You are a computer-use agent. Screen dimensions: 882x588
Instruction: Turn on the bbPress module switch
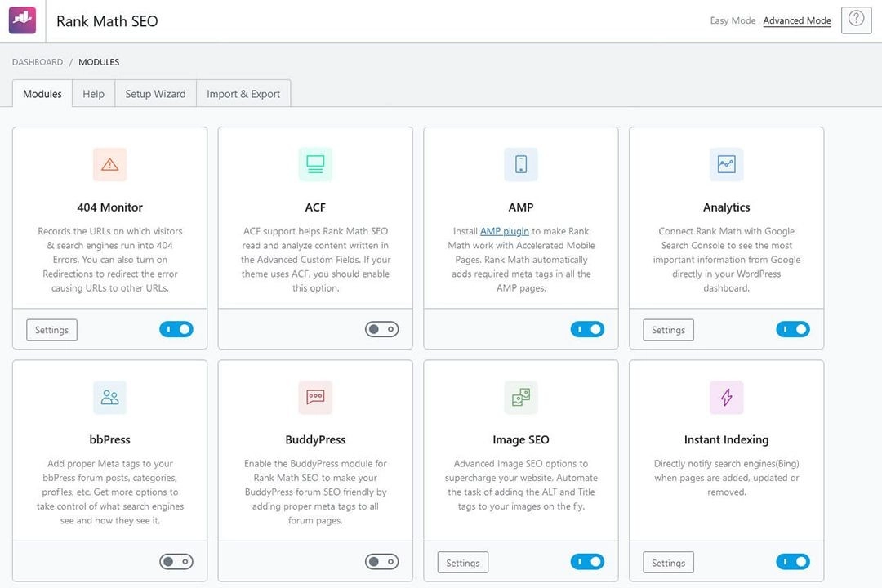coord(176,562)
